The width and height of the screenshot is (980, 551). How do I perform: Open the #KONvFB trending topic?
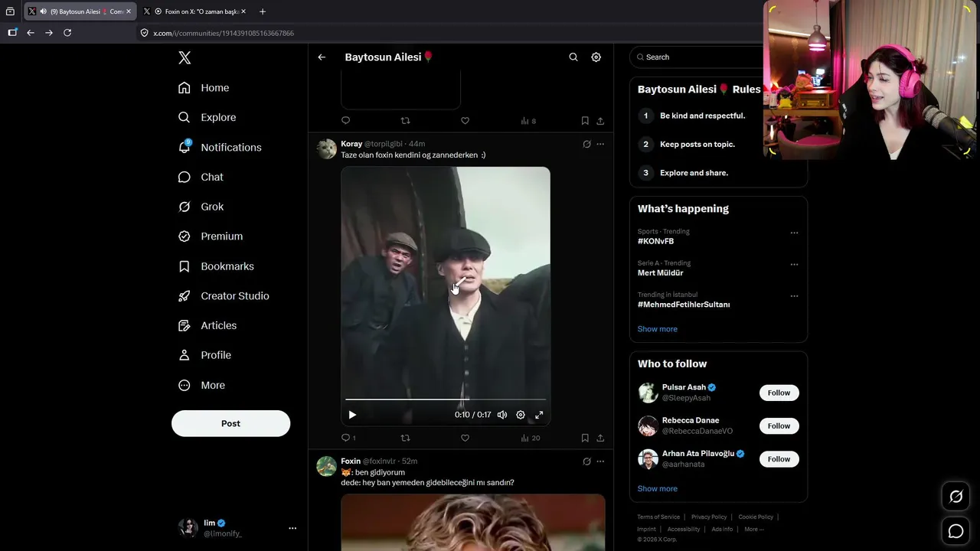655,241
